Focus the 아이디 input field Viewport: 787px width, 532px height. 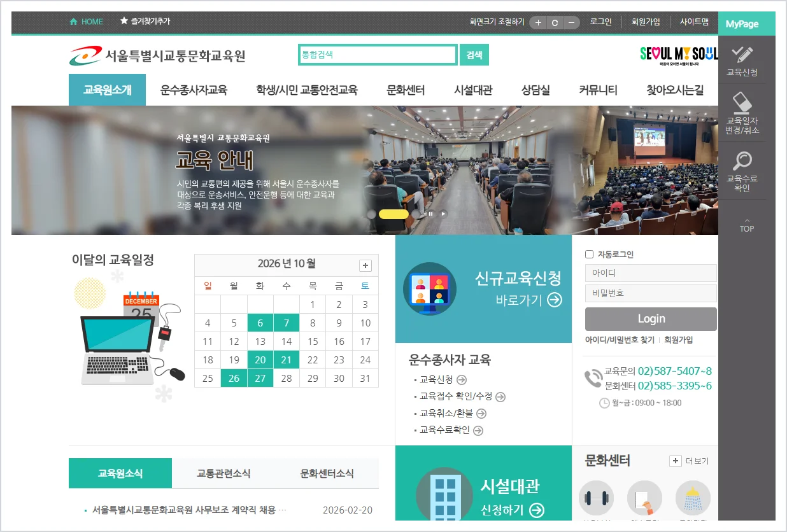[x=651, y=273]
